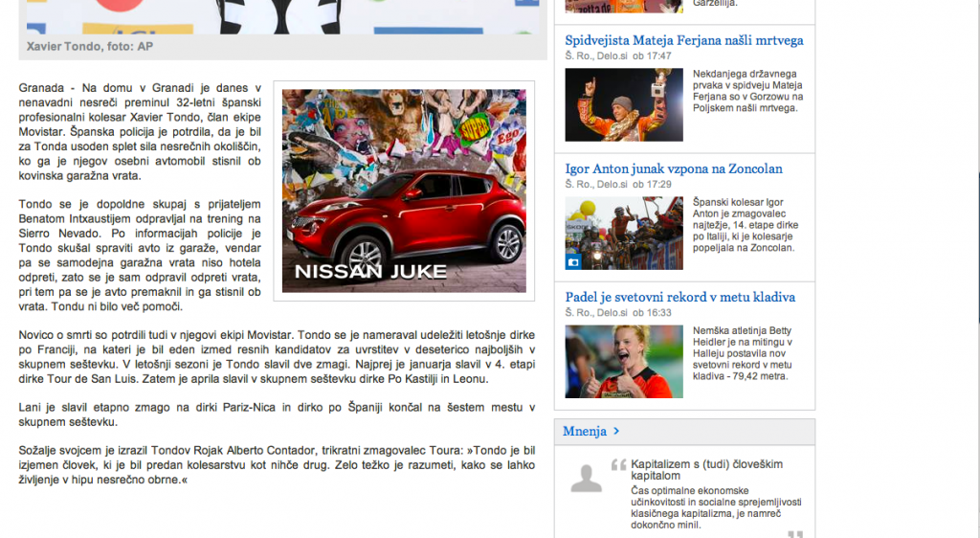
Task: Click opening quote mark icon in Mnenja
Action: [618, 464]
